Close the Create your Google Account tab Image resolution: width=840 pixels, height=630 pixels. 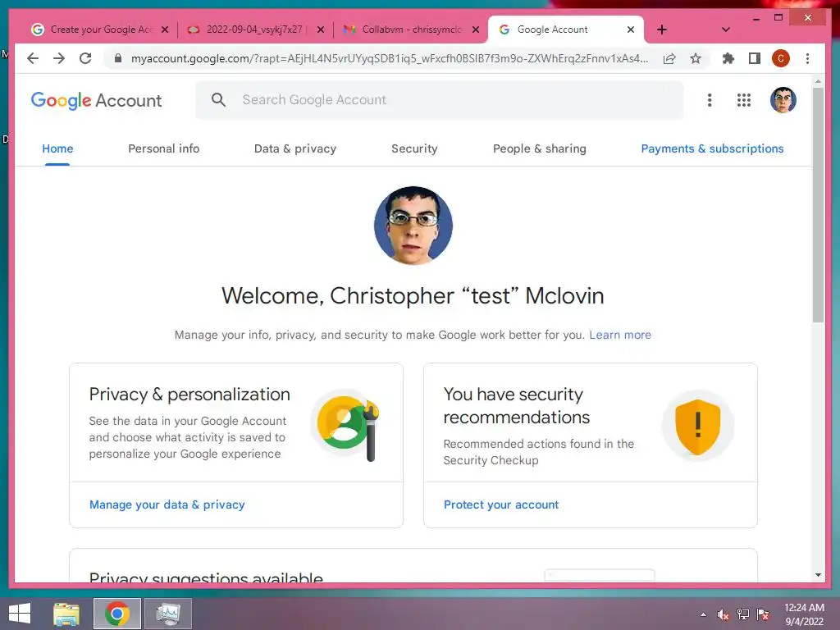click(165, 30)
